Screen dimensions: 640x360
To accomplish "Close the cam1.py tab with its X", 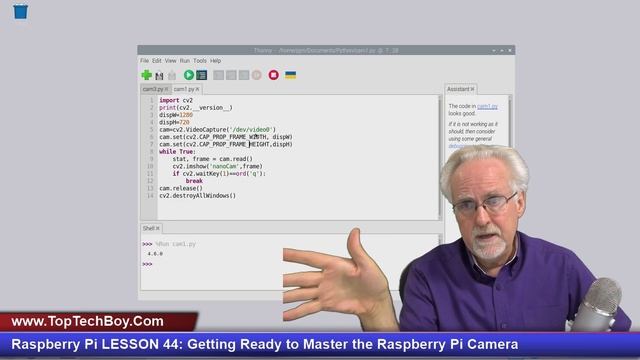I will [198, 89].
